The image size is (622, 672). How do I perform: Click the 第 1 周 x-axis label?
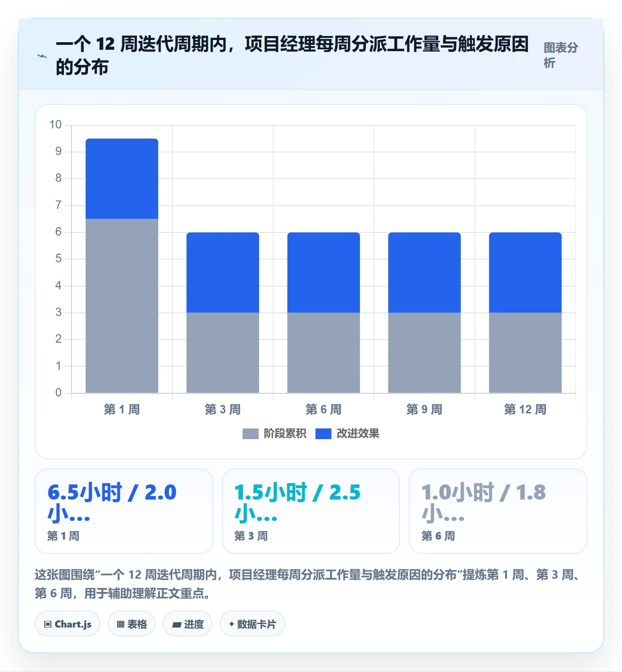122,409
